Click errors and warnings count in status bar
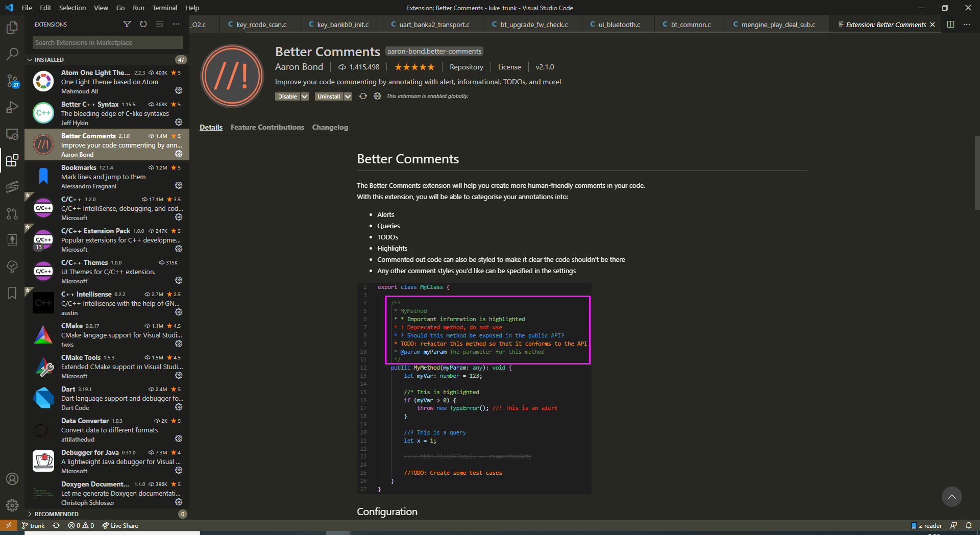The image size is (980, 535). click(81, 525)
